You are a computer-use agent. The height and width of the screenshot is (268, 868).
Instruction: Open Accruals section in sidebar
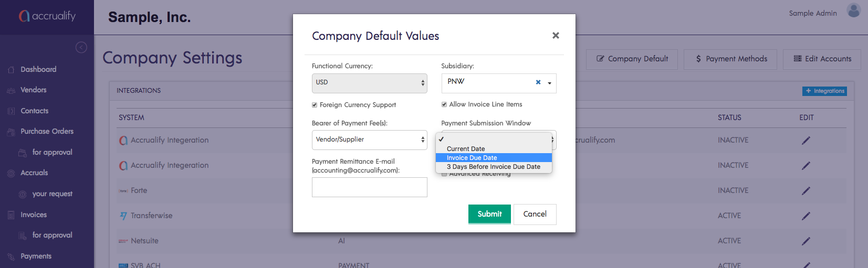coord(34,173)
